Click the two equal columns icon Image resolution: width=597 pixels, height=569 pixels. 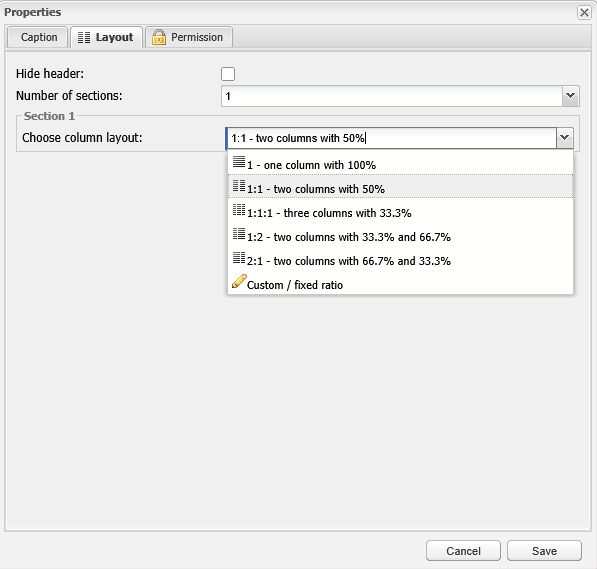[x=239, y=186]
